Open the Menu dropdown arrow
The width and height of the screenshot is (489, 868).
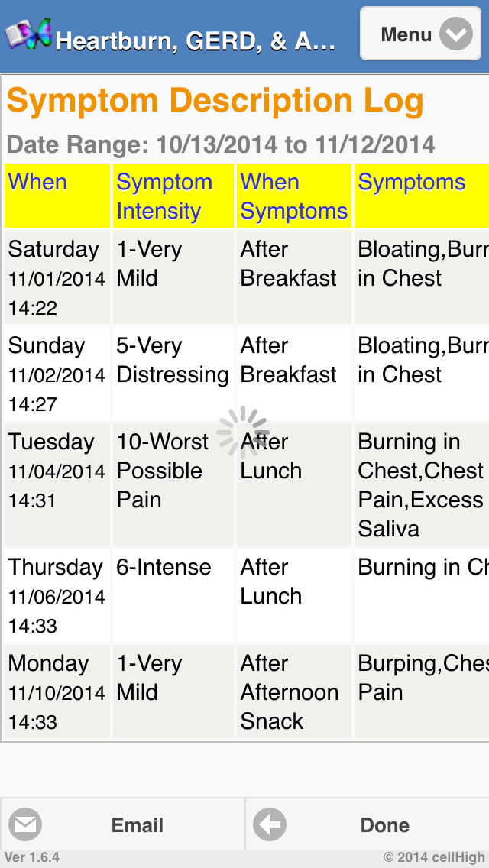[x=455, y=34]
